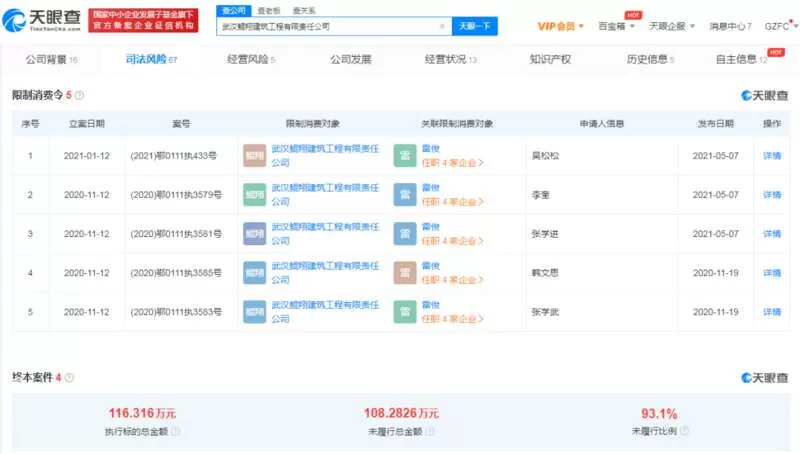Click the help icon next to 终本案件
The width and height of the screenshot is (800, 454).
(x=69, y=377)
